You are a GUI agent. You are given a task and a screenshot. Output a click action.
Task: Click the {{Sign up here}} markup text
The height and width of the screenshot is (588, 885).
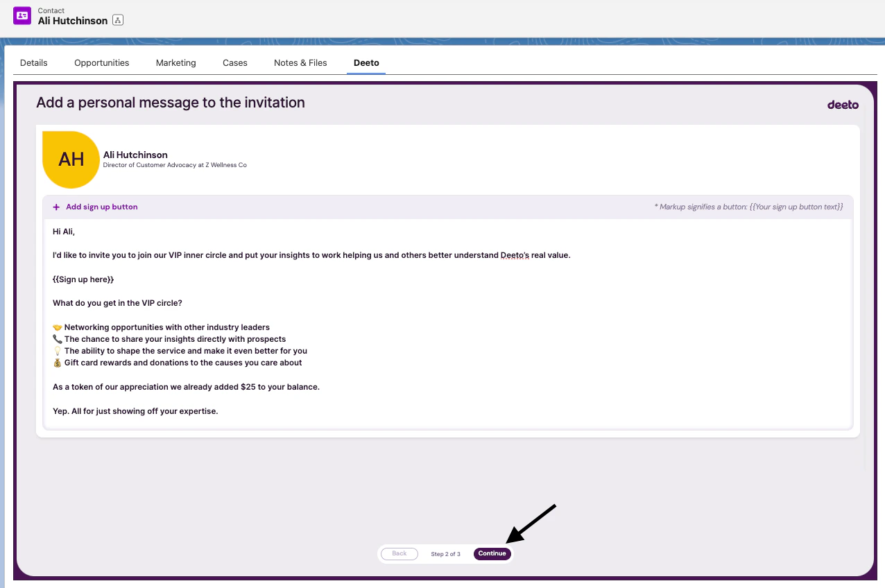(83, 279)
